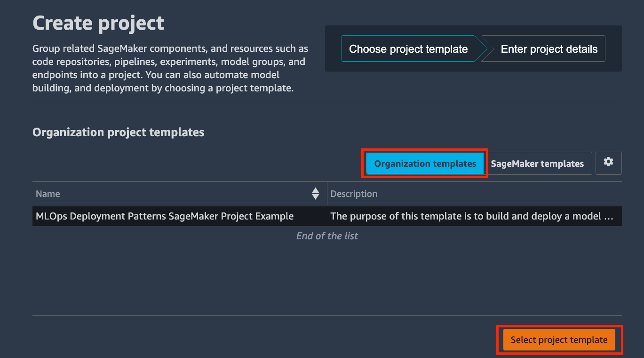This screenshot has width=644, height=358.
Task: Click empty area below the templates list
Action: click(x=327, y=278)
